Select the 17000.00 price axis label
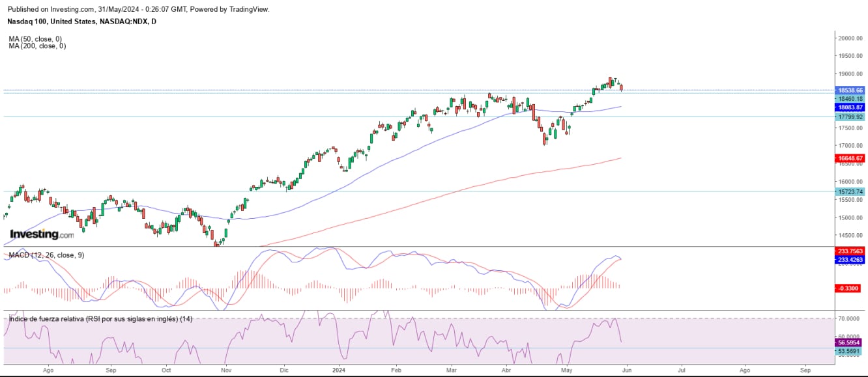 [x=850, y=146]
